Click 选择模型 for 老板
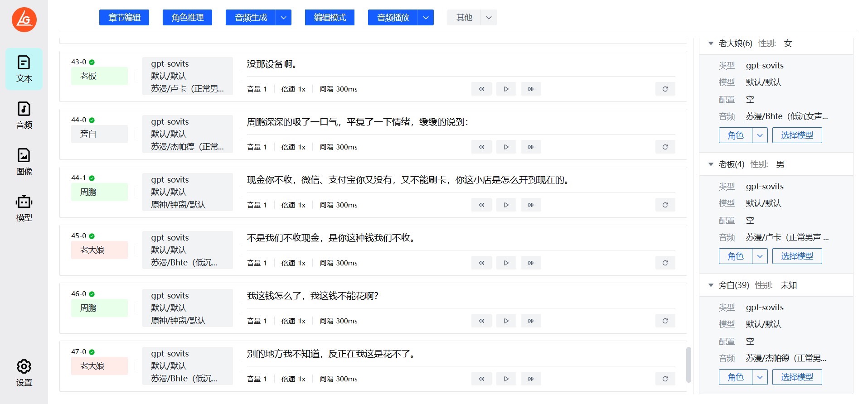This screenshot has width=868, height=404. pyautogui.click(x=797, y=256)
